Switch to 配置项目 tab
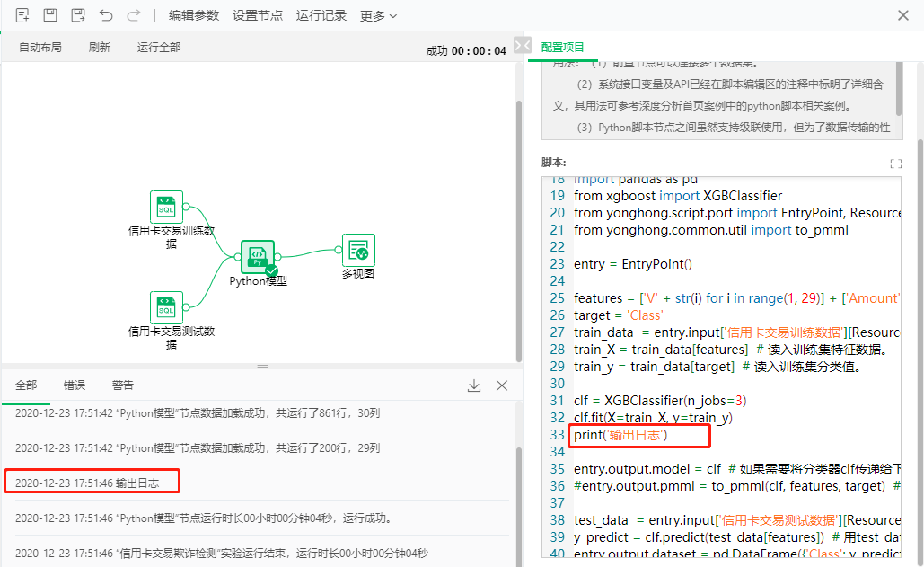Screen dimensions: 924x567 tap(563, 47)
